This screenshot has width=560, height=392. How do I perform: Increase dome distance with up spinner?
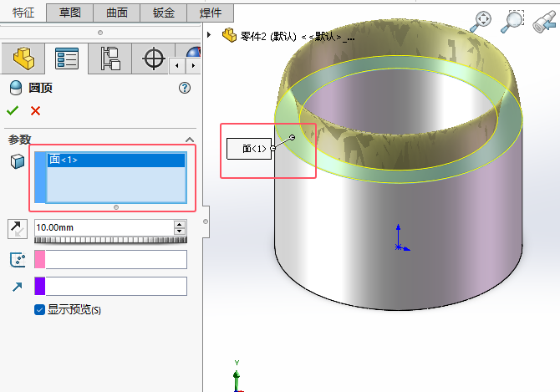(180, 224)
